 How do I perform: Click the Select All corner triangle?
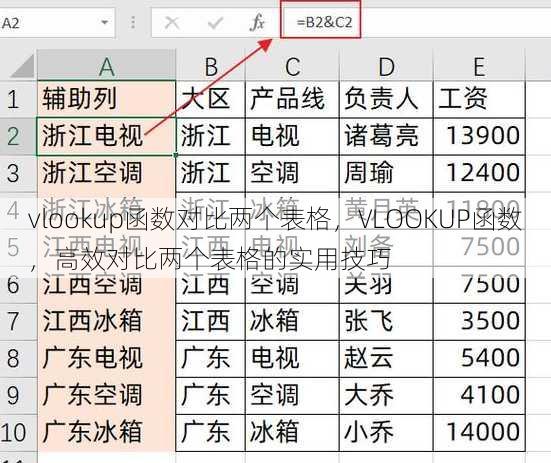click(x=22, y=66)
